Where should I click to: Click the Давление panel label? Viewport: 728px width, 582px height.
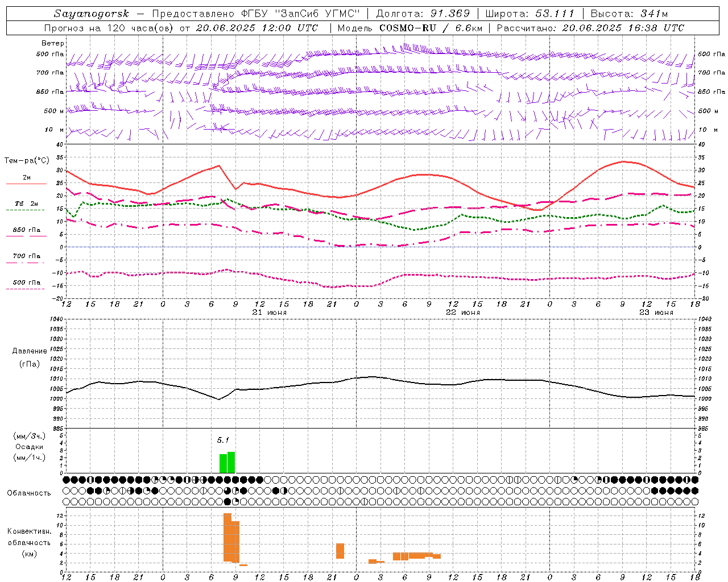point(29,351)
